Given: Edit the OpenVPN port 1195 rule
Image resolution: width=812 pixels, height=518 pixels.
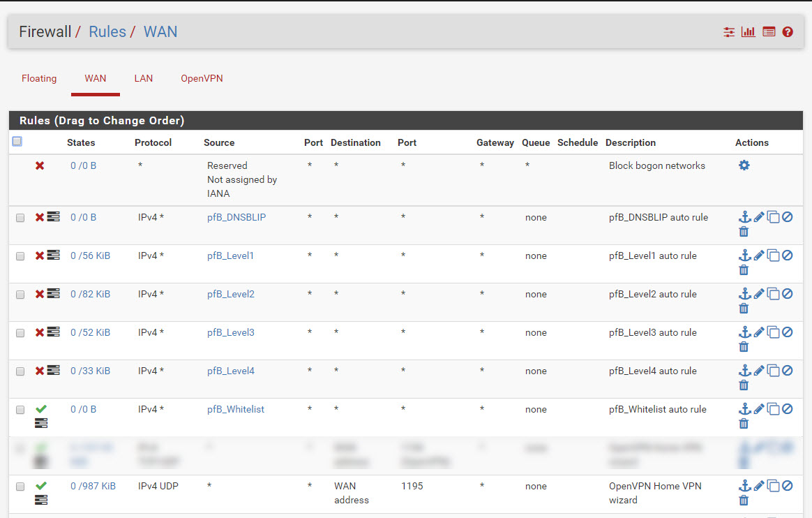Looking at the screenshot, I should pos(759,486).
